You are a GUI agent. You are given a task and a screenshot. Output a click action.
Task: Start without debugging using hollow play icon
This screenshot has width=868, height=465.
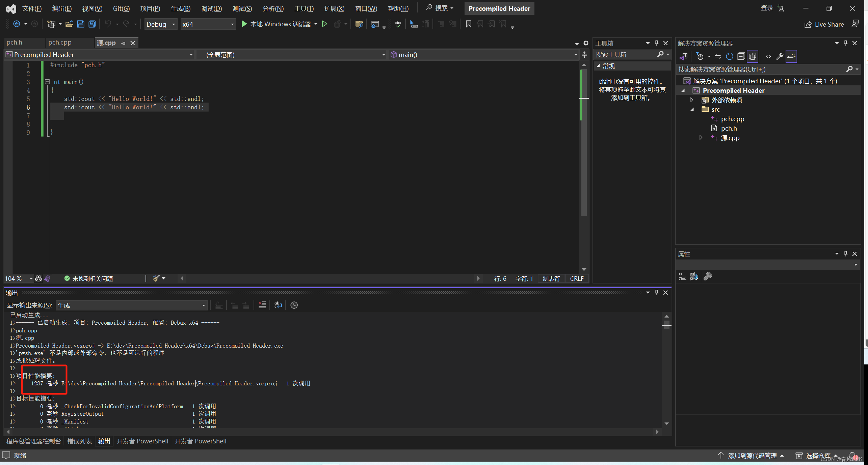coord(324,24)
